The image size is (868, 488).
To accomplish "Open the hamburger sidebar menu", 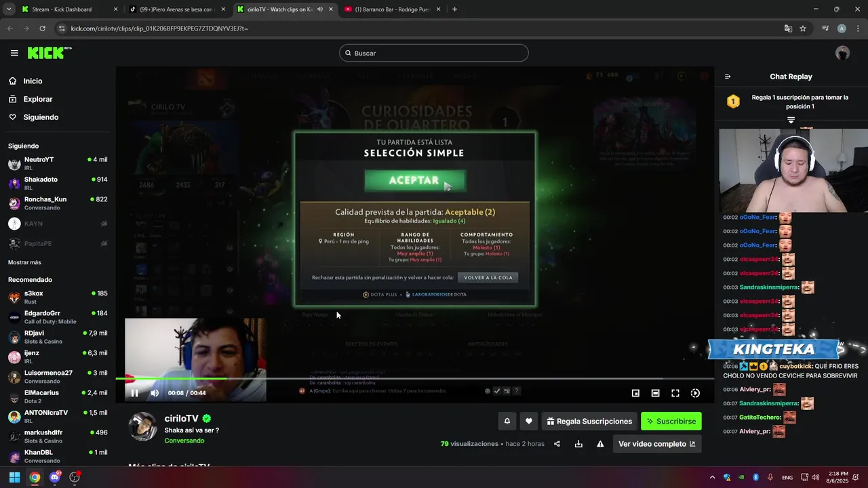I will pos(14,53).
